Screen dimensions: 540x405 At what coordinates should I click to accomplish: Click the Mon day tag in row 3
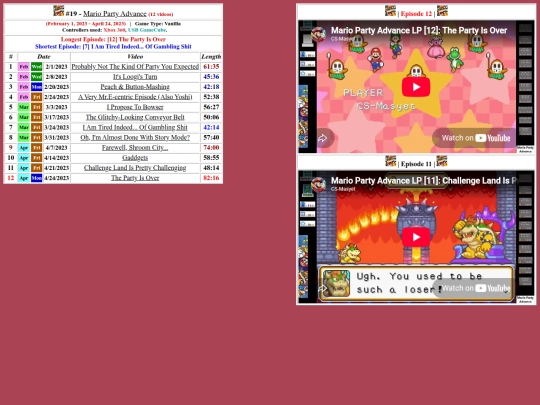point(37,87)
